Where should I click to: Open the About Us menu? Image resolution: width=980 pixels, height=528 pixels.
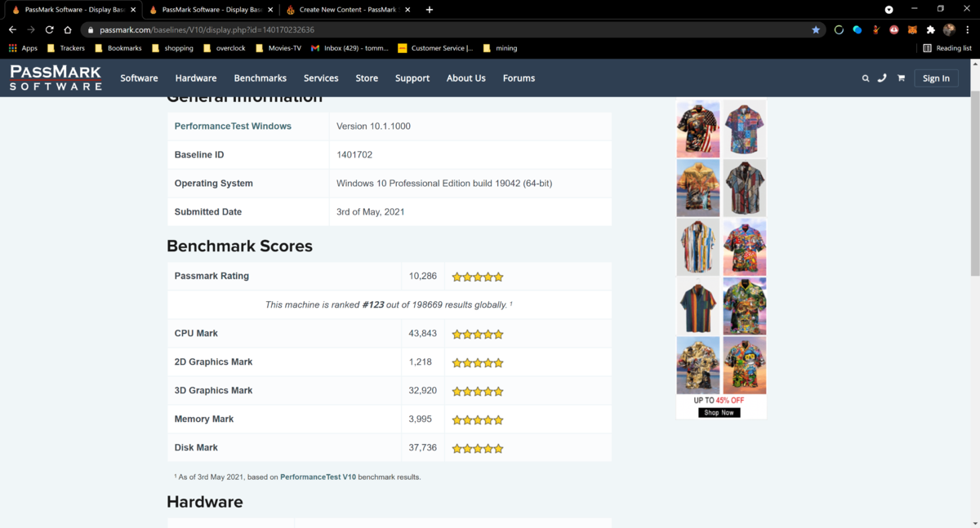[x=465, y=78]
